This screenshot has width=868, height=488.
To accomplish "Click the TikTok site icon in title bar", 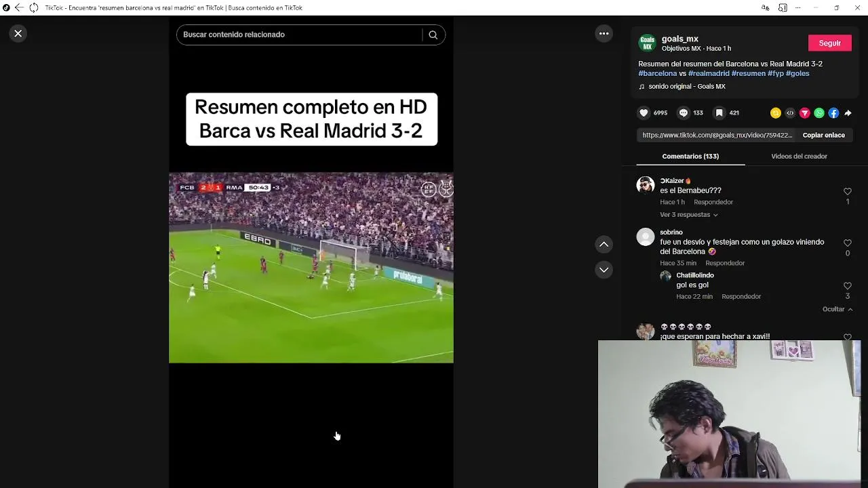I will 6,7.
